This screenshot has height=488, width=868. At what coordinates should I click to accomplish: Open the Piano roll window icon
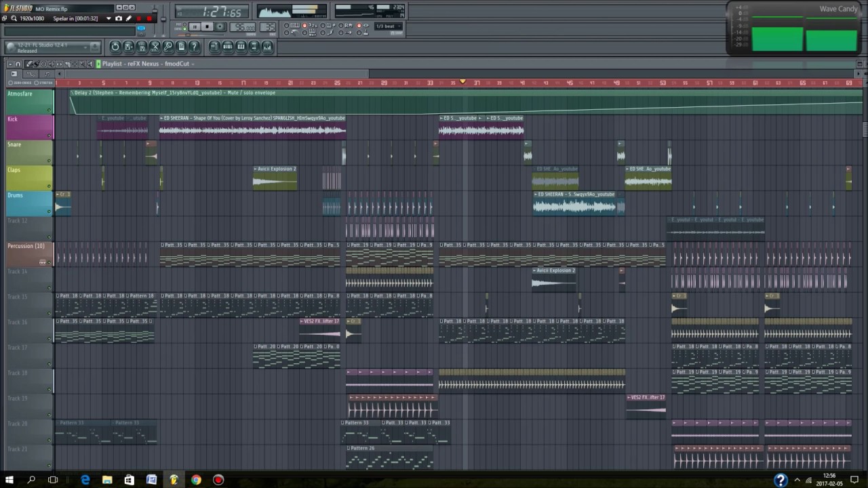click(x=241, y=47)
